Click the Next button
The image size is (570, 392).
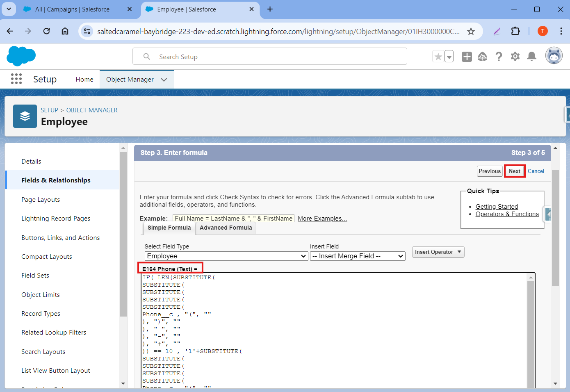[515, 171]
